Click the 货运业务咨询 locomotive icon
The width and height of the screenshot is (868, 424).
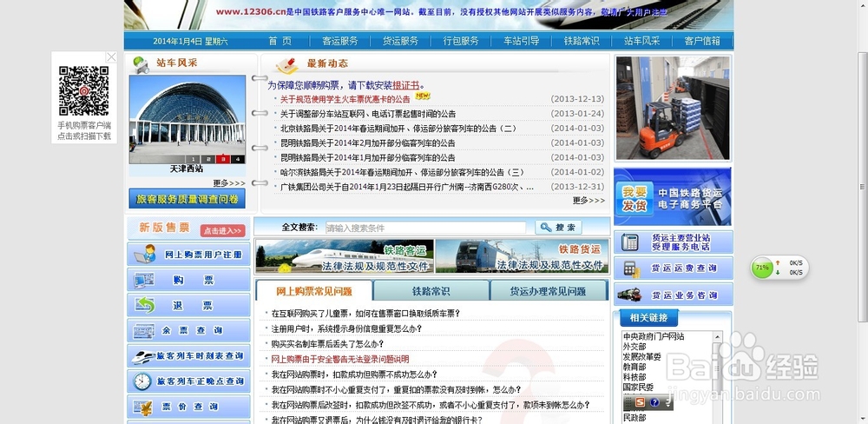click(629, 295)
